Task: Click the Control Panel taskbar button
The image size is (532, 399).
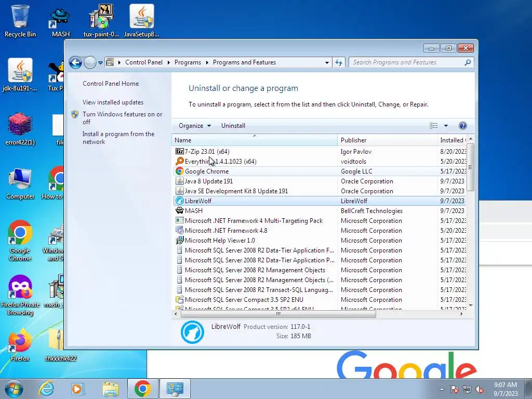Action: 175,389
